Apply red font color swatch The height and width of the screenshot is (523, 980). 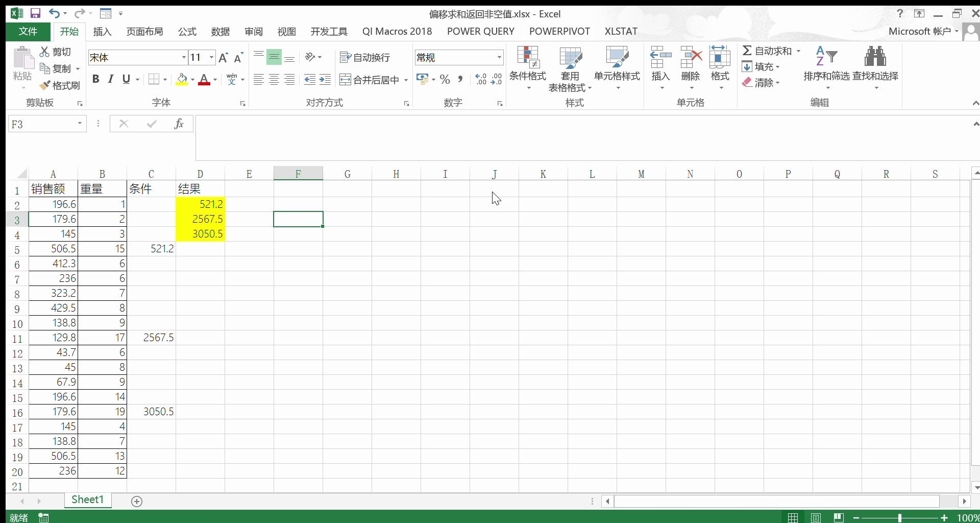pyautogui.click(x=204, y=80)
